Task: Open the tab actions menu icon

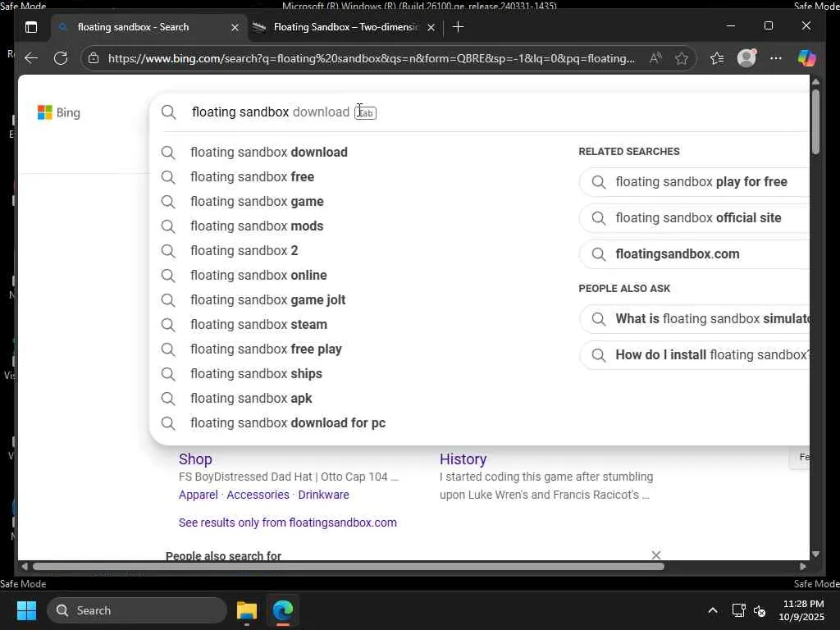Action: [x=31, y=27]
